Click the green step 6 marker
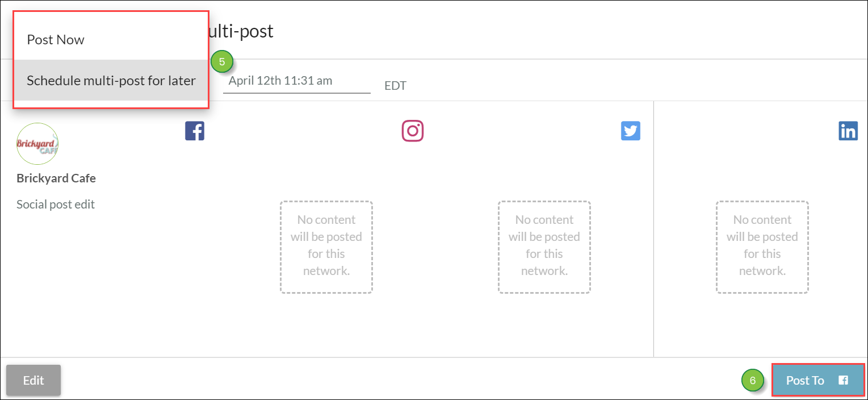This screenshot has height=400, width=868. click(x=753, y=381)
